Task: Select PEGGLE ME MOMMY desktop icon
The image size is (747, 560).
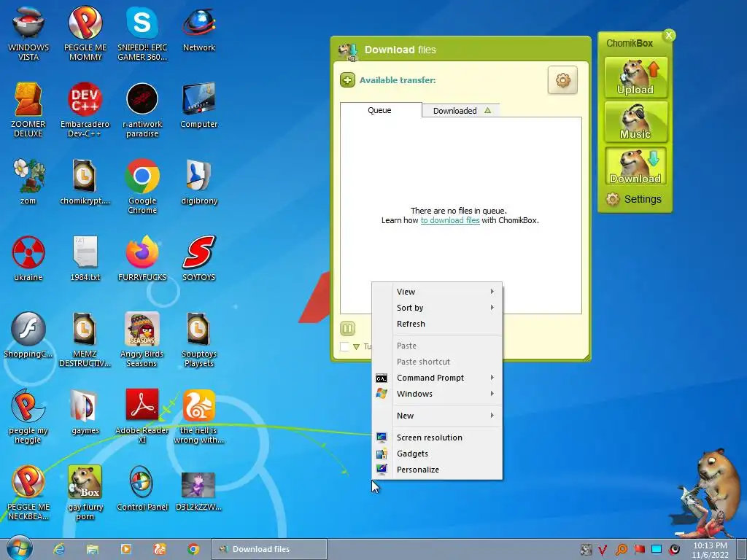Action: click(85, 34)
